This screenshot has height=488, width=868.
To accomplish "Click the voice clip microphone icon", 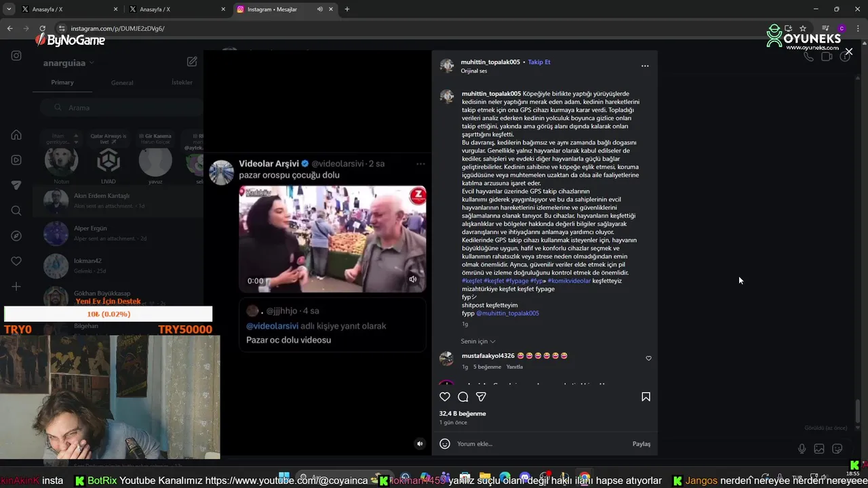I will (x=802, y=449).
